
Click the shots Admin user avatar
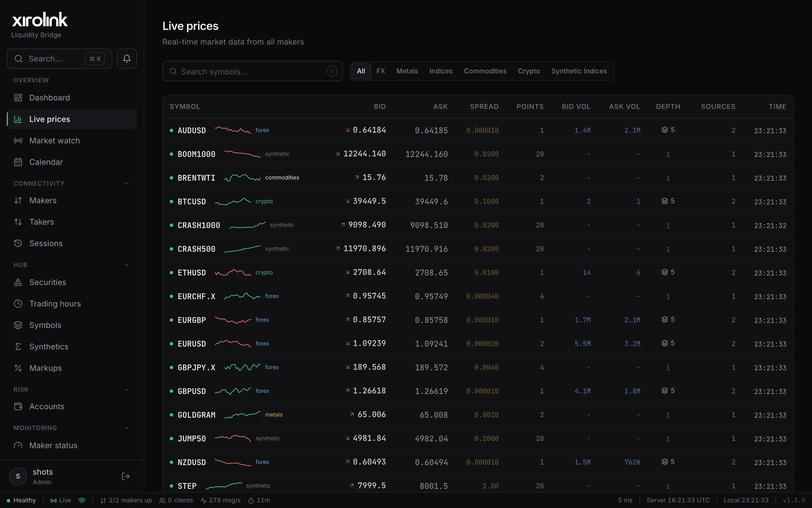click(18, 476)
